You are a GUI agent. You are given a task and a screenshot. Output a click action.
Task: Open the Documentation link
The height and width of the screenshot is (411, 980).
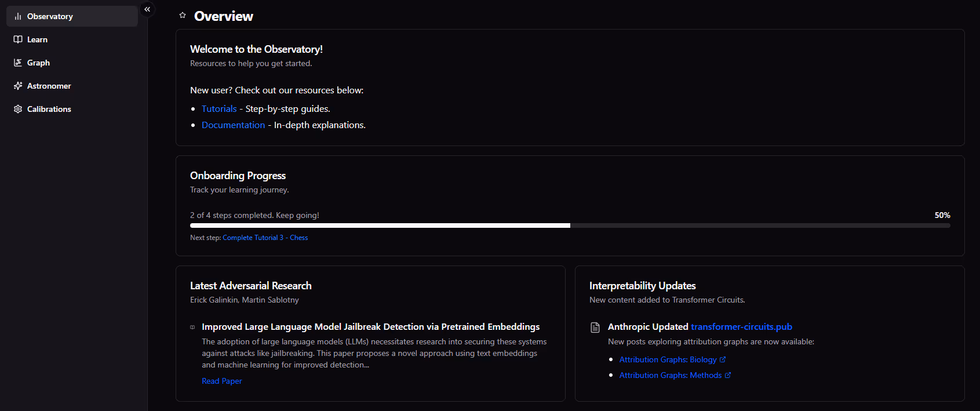[x=233, y=125]
